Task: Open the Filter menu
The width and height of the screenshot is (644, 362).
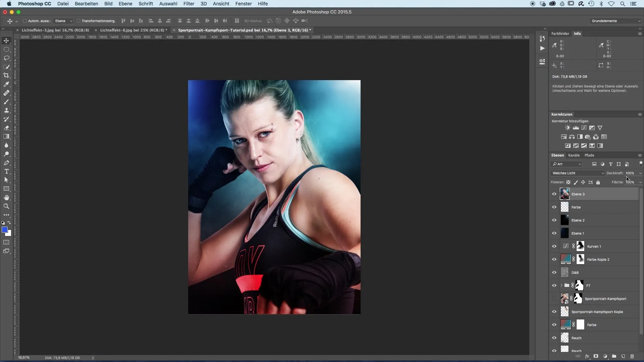Action: tap(189, 4)
